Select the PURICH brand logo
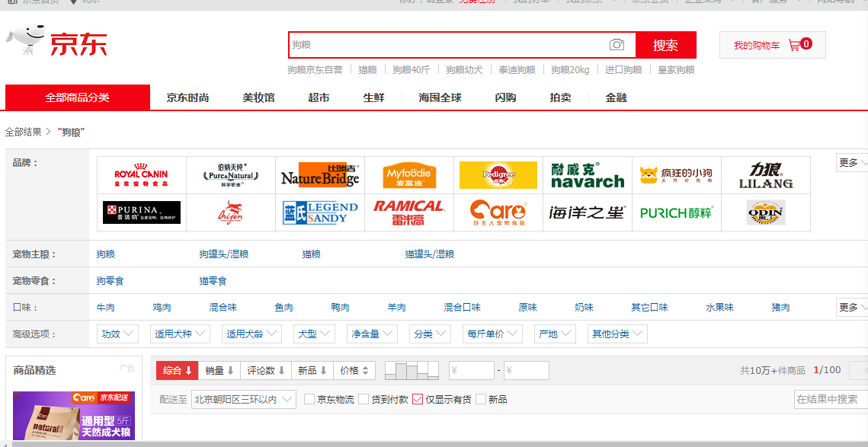Screen dimensions: 868x447 [x=677, y=212]
